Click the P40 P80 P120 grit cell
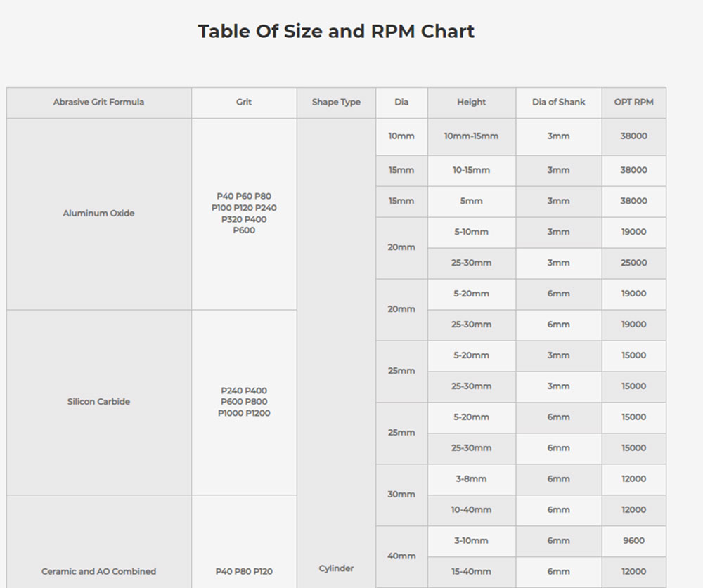Viewport: 703px width, 588px height. 244,571
